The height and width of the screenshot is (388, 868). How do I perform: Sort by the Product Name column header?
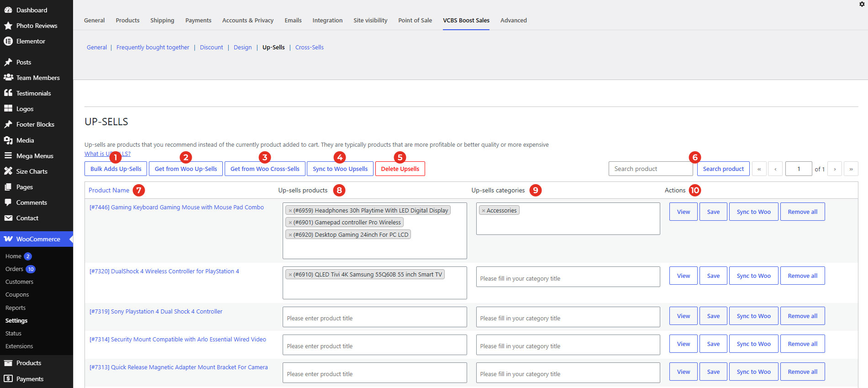coord(109,191)
